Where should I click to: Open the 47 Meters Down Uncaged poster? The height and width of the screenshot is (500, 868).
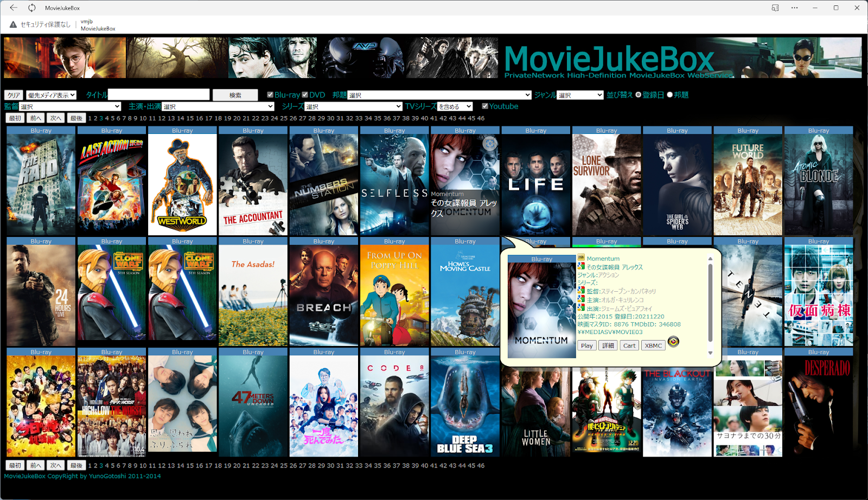[253, 406]
